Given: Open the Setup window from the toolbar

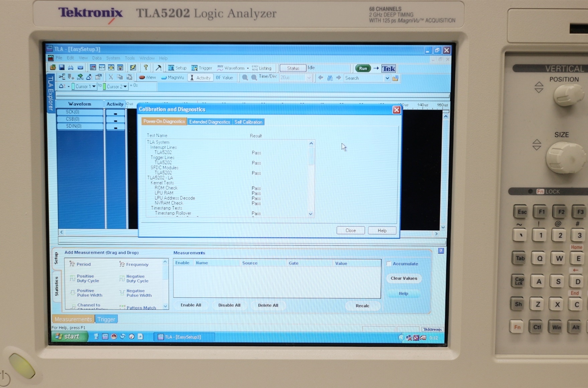Looking at the screenshot, I should [177, 68].
